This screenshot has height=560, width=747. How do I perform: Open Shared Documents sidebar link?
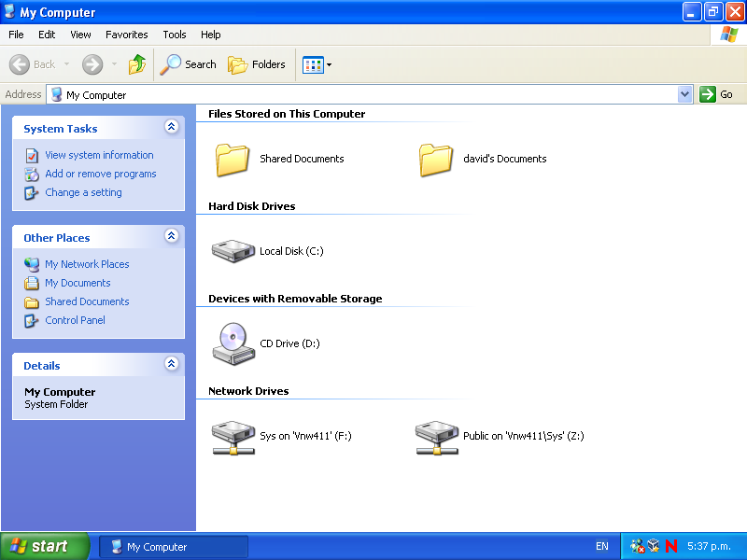(87, 301)
